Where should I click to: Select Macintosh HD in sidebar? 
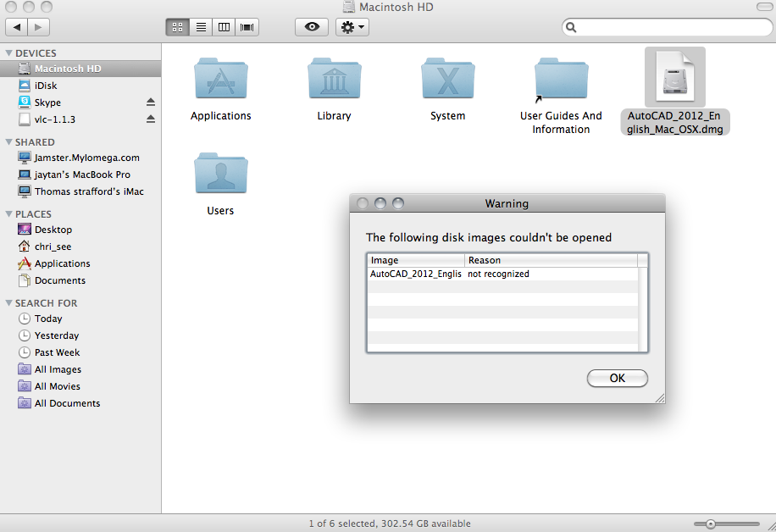pyautogui.click(x=80, y=69)
